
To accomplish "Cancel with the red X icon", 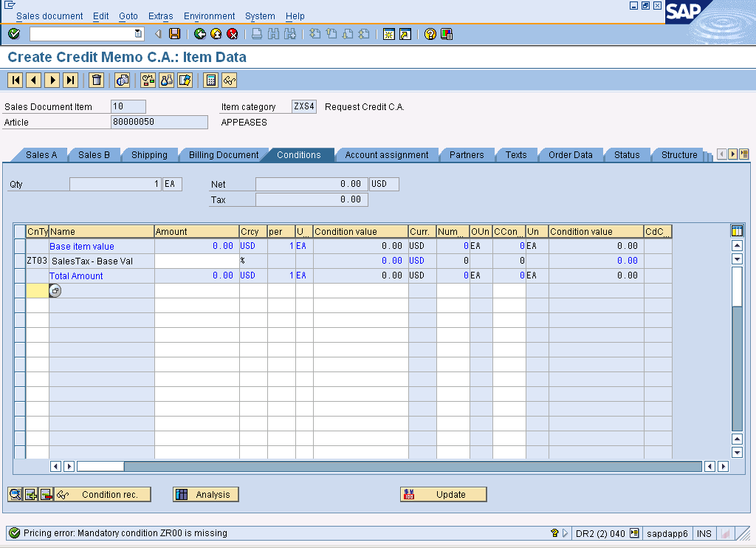I will click(233, 34).
